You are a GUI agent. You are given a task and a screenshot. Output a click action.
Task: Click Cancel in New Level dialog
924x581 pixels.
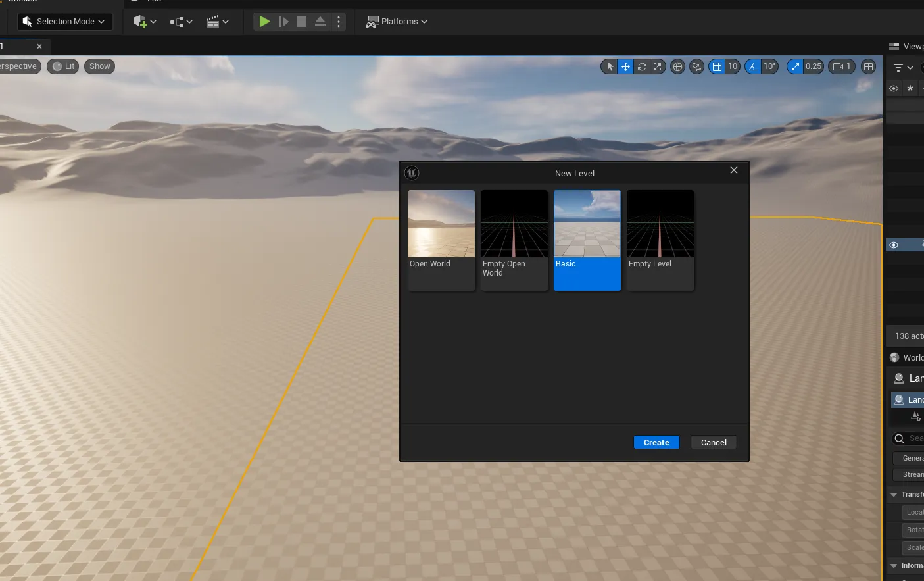[x=714, y=443]
